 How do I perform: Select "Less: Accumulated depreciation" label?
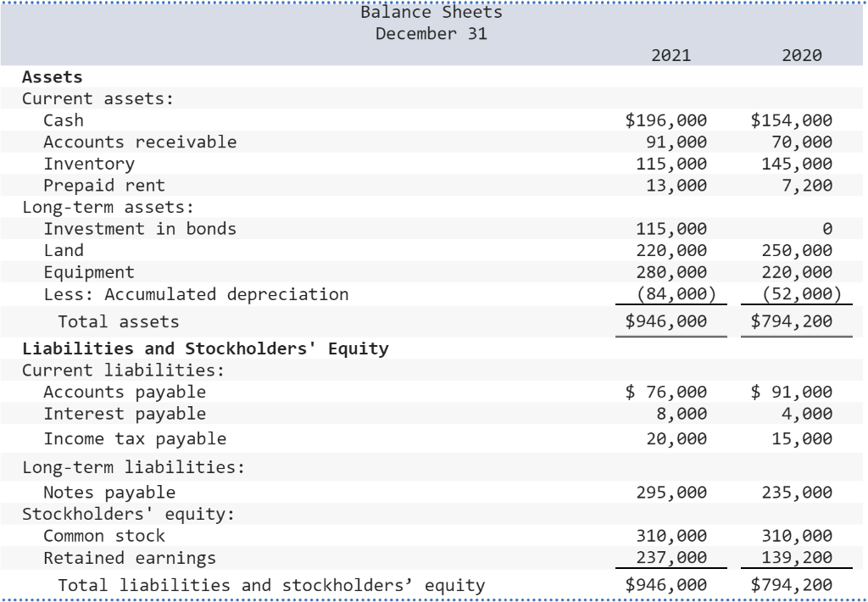196,294
